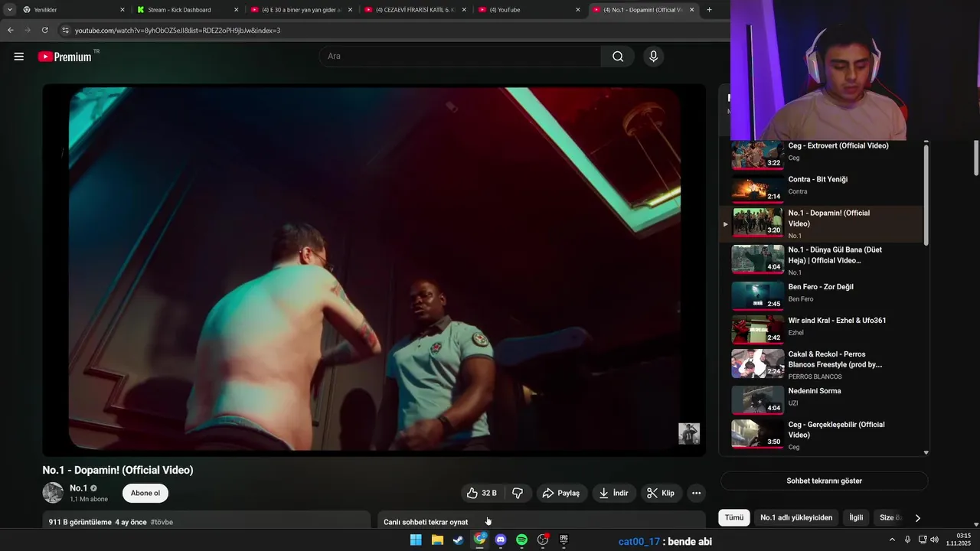Click Canlı sohbeti tekrar oynat
The width and height of the screenshot is (980, 551).
pyautogui.click(x=426, y=522)
